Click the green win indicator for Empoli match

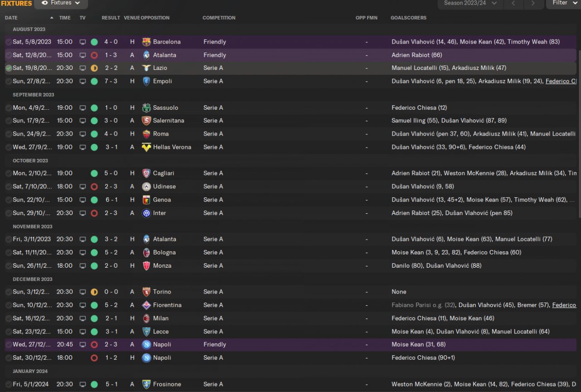point(94,82)
